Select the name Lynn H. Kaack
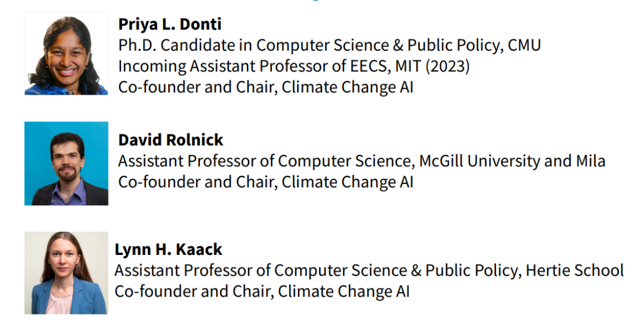 [168, 249]
